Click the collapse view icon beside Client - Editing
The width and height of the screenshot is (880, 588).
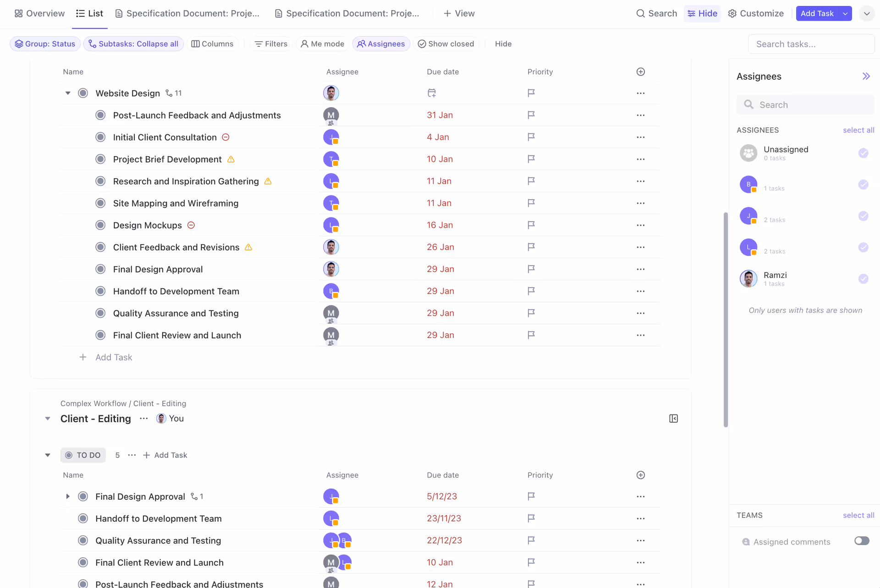(673, 418)
